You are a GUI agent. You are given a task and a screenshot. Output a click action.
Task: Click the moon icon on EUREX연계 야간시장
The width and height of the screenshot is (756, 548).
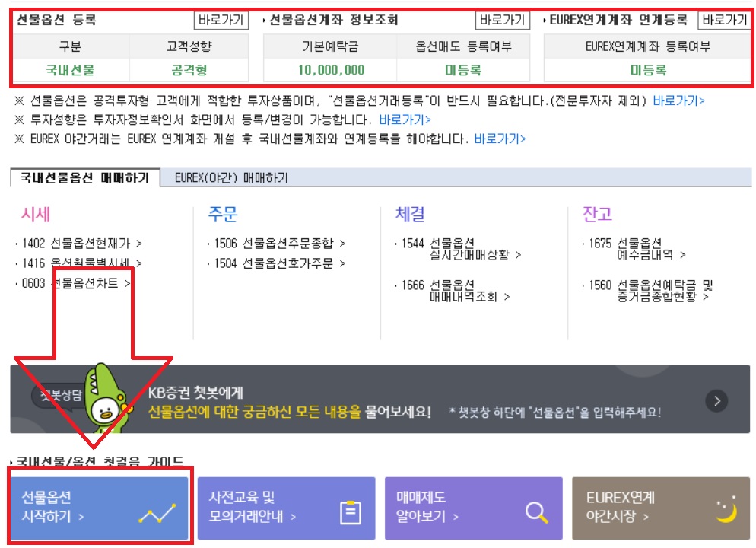tap(726, 511)
